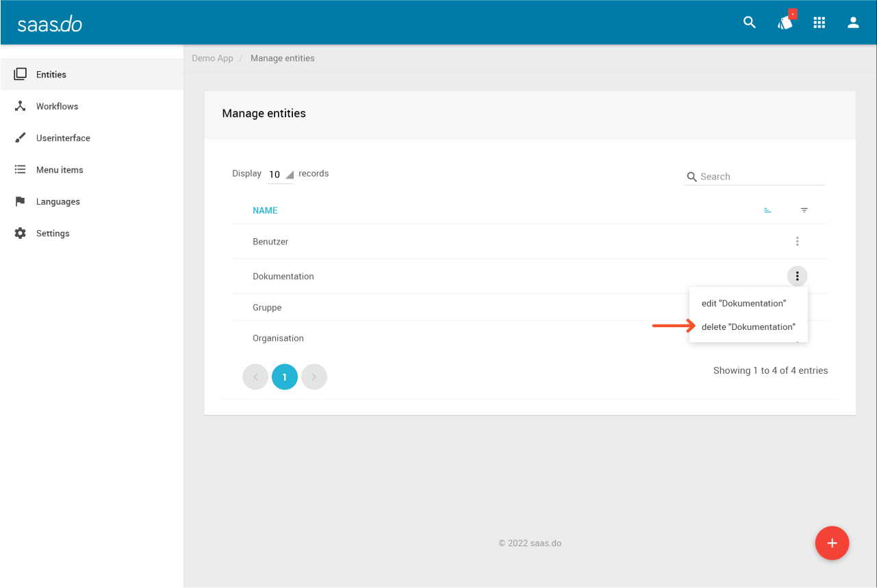Open the three-dot menu for Benutzer
This screenshot has height=588, width=877.
pos(797,242)
